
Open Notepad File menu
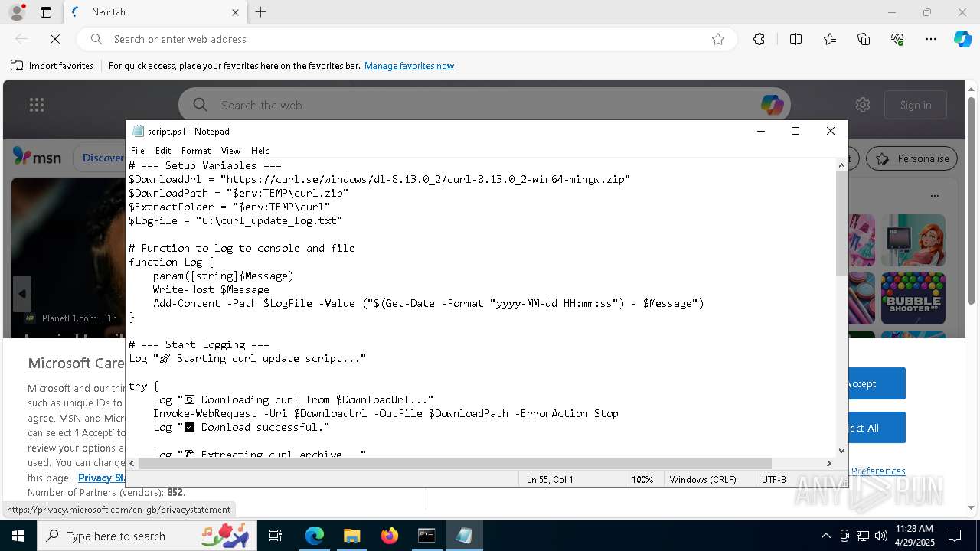[138, 151]
